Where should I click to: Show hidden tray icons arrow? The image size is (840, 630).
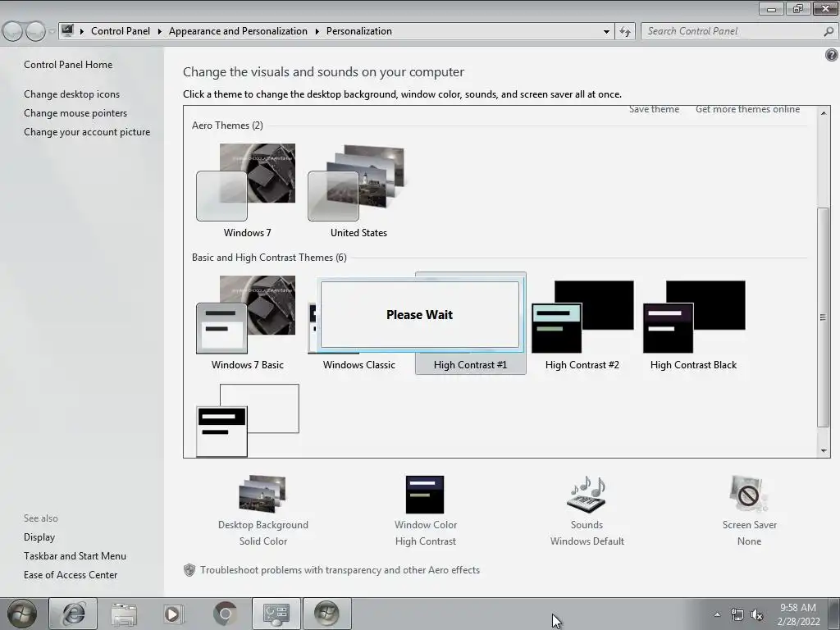[x=717, y=614]
